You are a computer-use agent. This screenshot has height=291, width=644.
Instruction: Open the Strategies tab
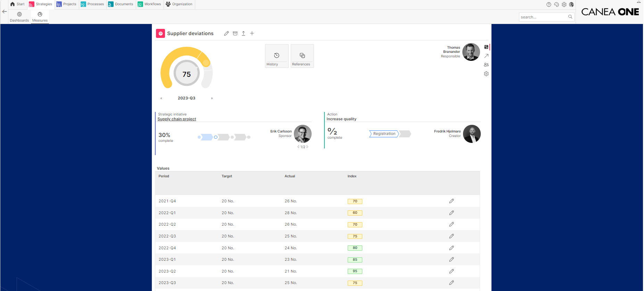[40, 4]
